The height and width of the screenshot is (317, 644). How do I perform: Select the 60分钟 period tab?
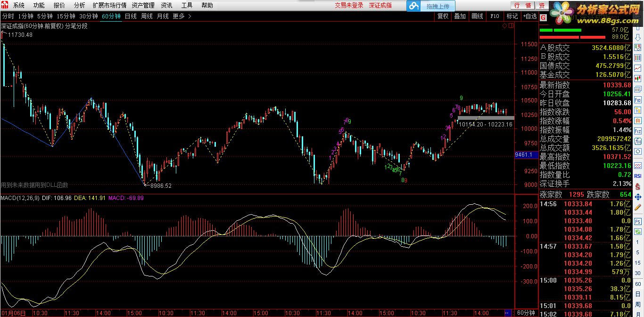pos(111,16)
